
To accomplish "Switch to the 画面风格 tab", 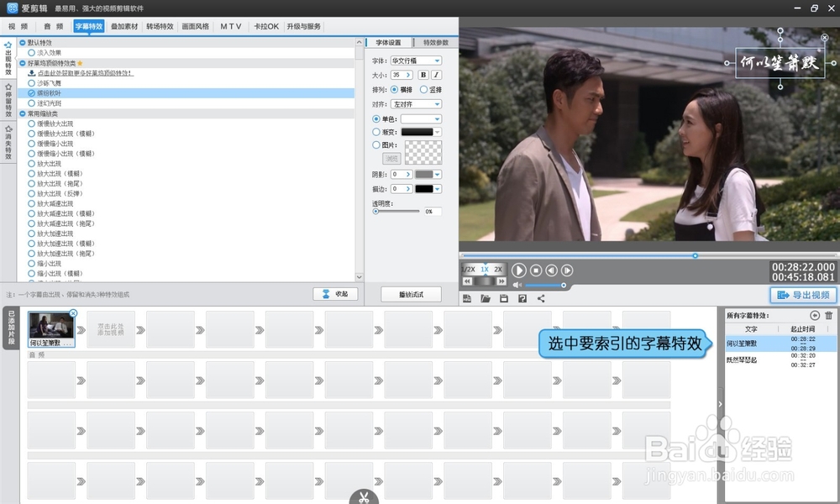I will click(x=195, y=26).
